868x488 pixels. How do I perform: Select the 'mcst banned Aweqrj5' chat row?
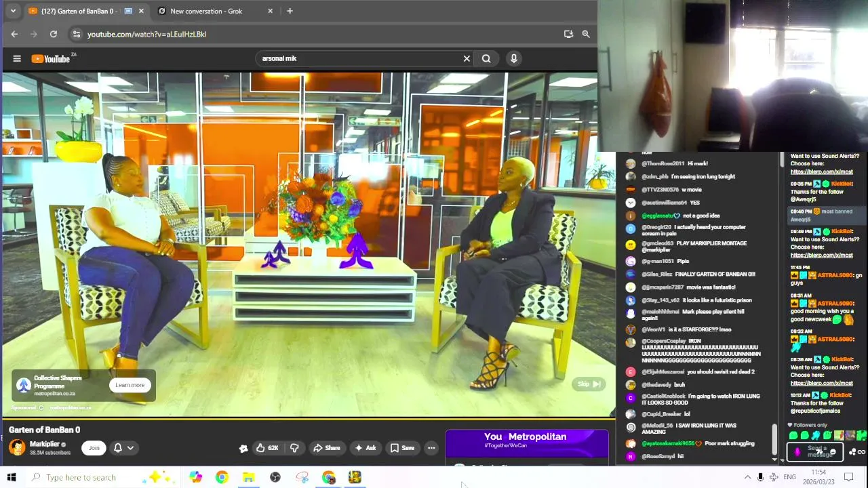click(x=825, y=215)
